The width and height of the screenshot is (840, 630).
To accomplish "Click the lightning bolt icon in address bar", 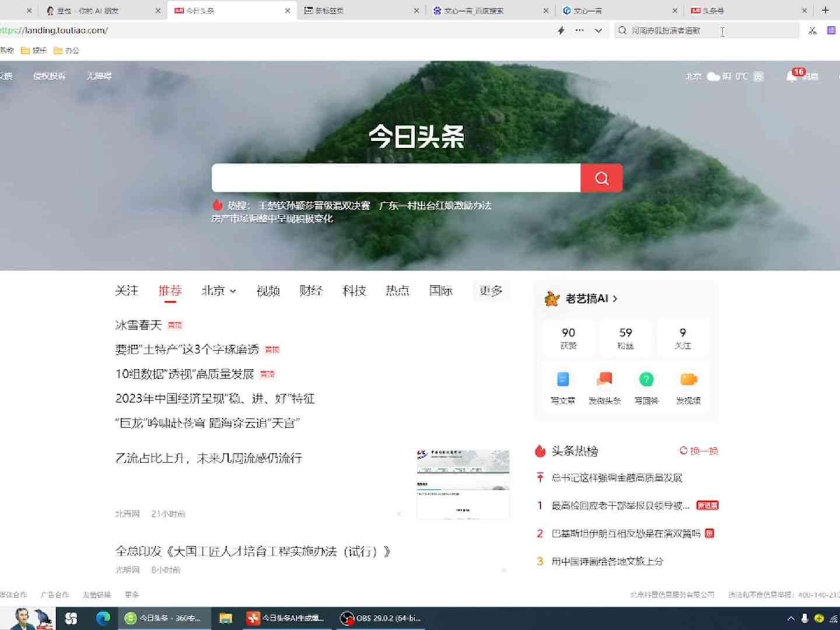I will point(561,30).
